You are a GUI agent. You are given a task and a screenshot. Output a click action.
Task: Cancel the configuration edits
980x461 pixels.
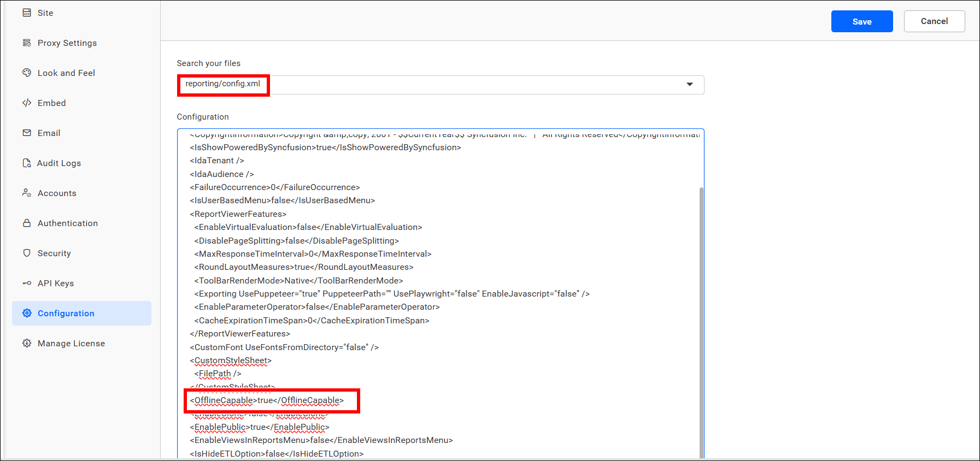(934, 21)
